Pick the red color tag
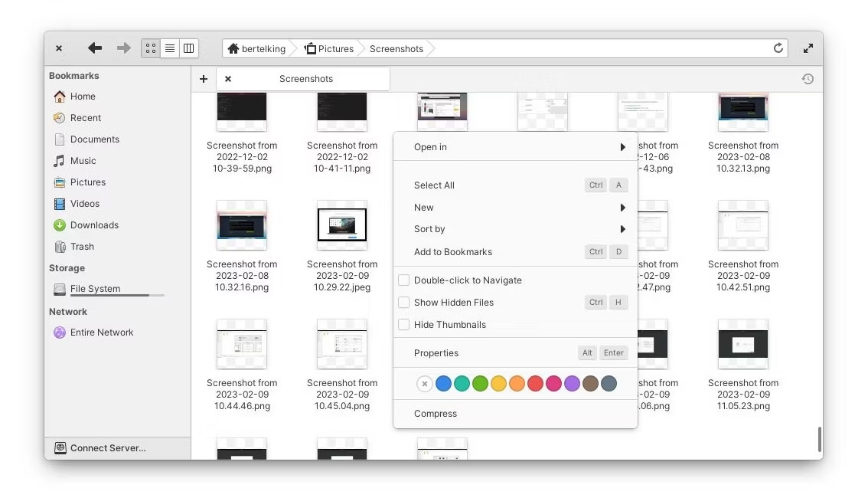The width and height of the screenshot is (868, 498). pyautogui.click(x=535, y=383)
